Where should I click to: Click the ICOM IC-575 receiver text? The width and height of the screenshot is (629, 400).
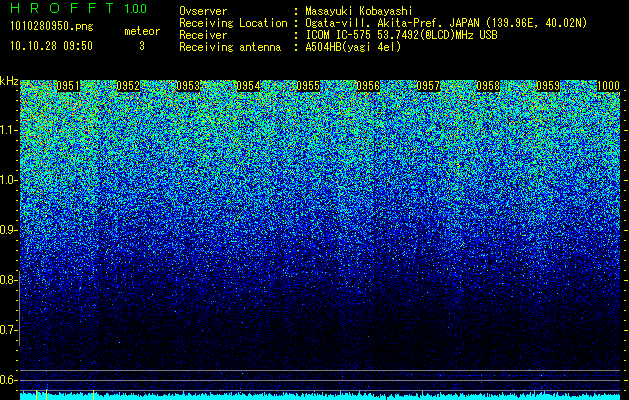point(402,35)
